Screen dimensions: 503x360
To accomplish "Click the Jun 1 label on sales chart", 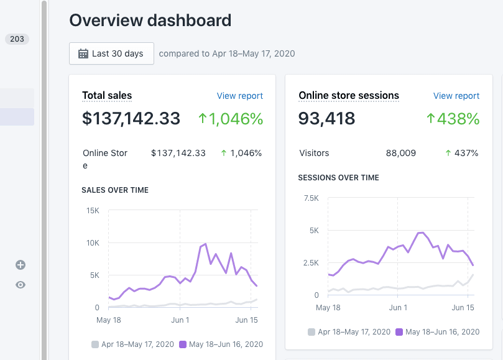I will 180,320.
